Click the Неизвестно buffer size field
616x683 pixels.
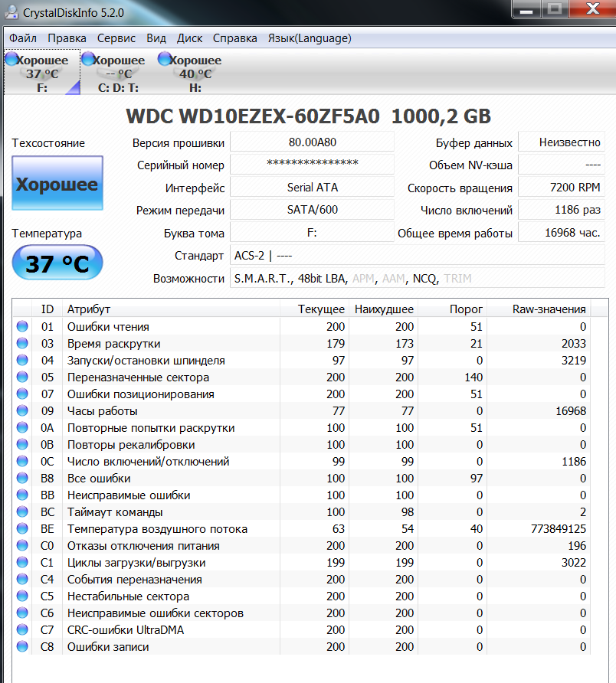(562, 142)
